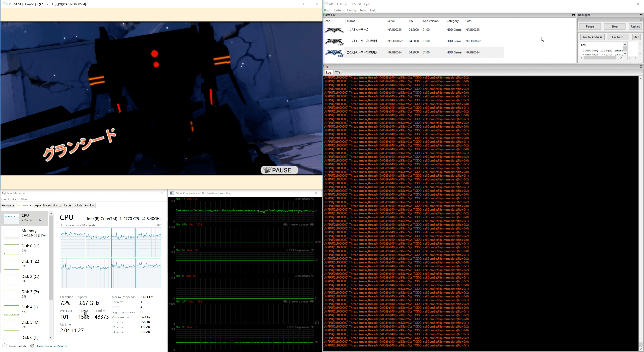Click first logical processor utilization graph
This screenshot has width=644, height=352.
coord(73,242)
